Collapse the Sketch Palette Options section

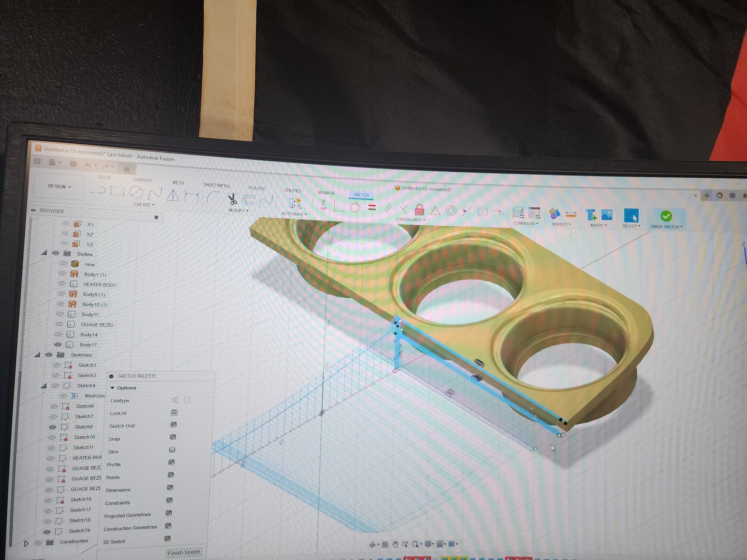(112, 388)
